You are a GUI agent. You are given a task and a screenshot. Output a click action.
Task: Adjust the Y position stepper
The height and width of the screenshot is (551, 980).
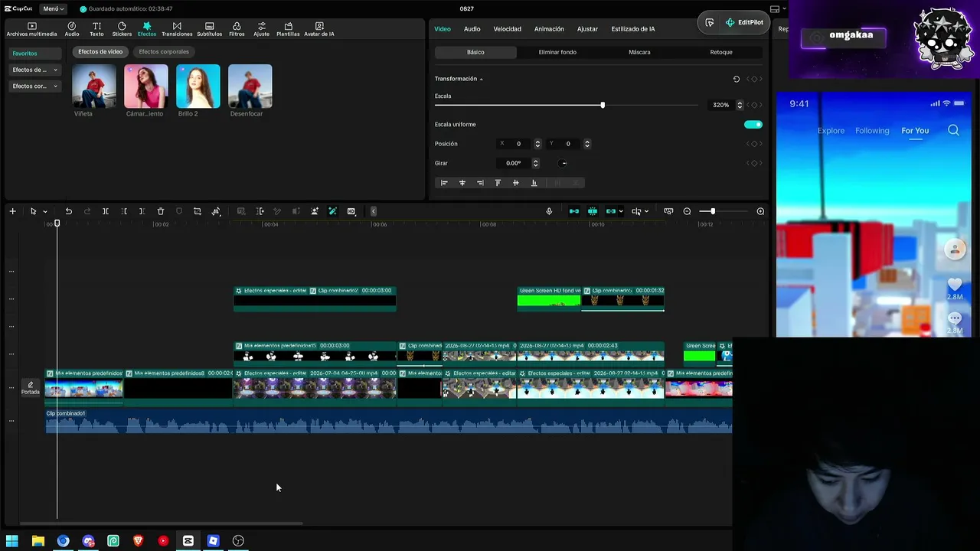pos(587,144)
